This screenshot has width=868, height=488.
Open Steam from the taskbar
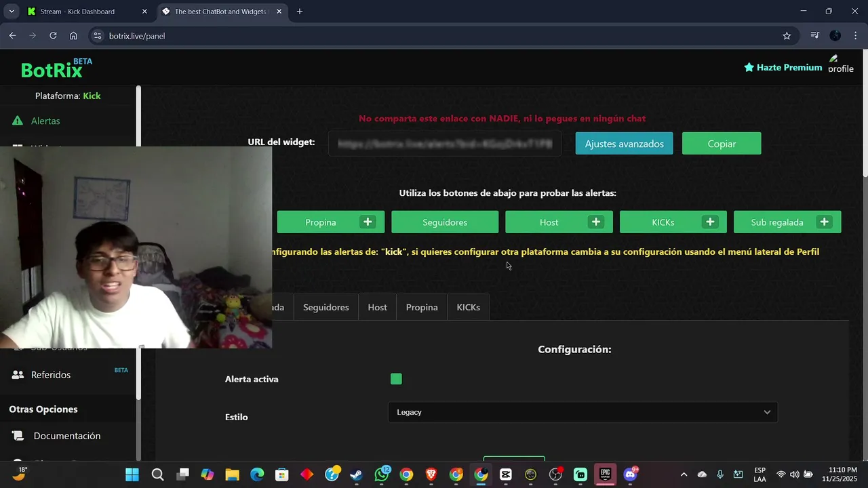[x=357, y=474]
